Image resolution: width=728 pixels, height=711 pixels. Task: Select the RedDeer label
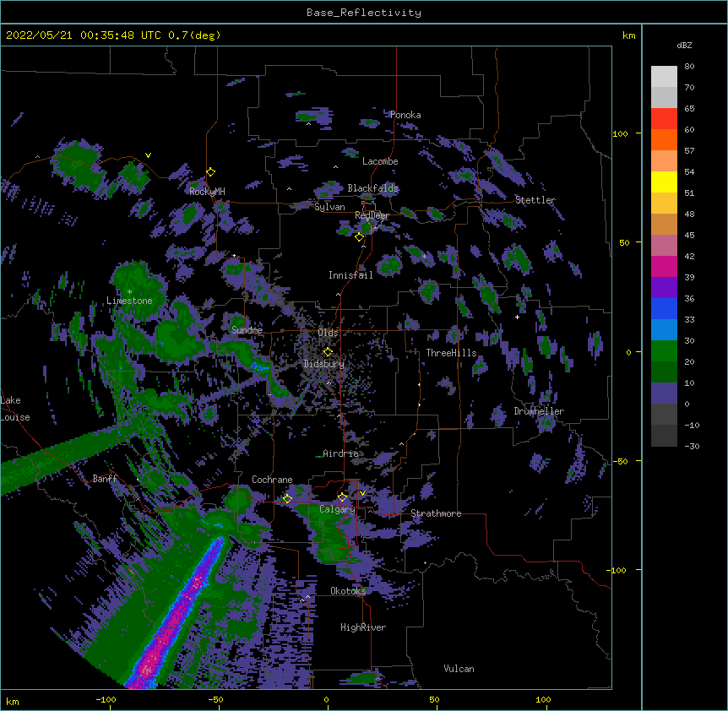pyautogui.click(x=372, y=215)
